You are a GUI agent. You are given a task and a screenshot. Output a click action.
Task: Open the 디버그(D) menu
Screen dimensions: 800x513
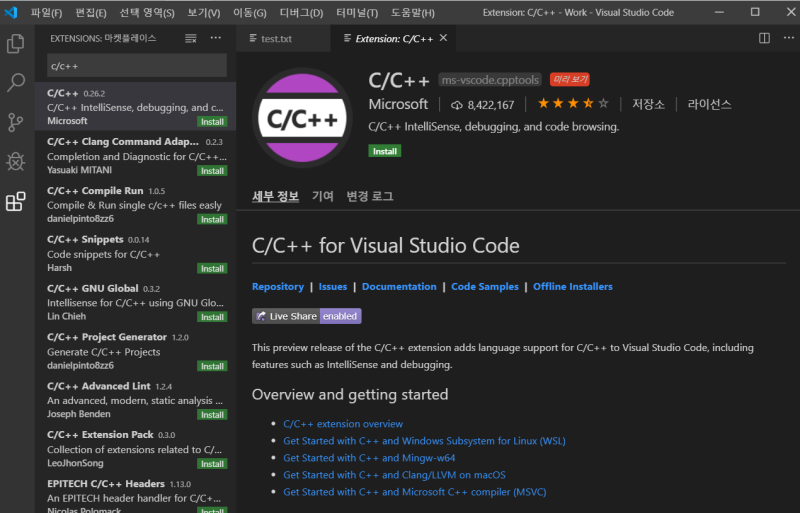[301, 13]
